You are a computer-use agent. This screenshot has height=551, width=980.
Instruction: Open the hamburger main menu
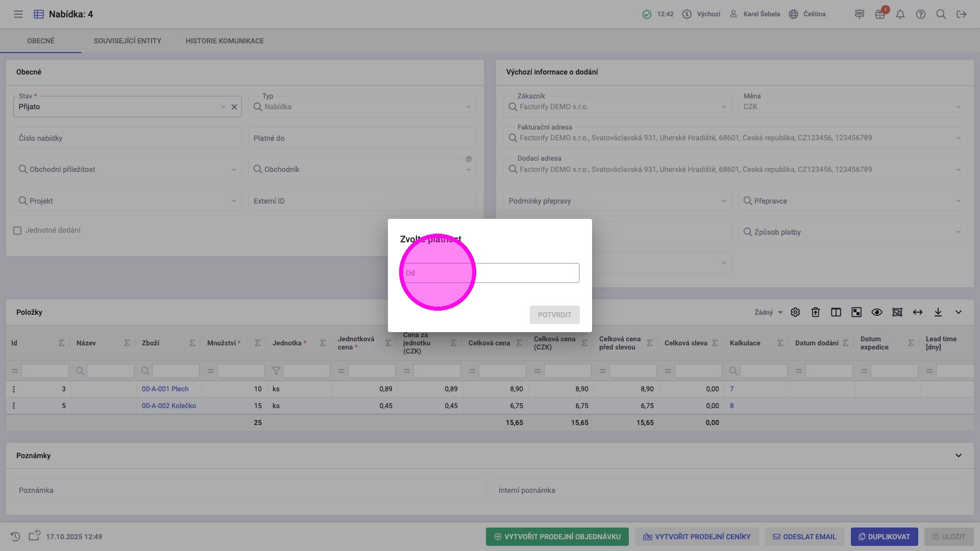click(x=18, y=14)
